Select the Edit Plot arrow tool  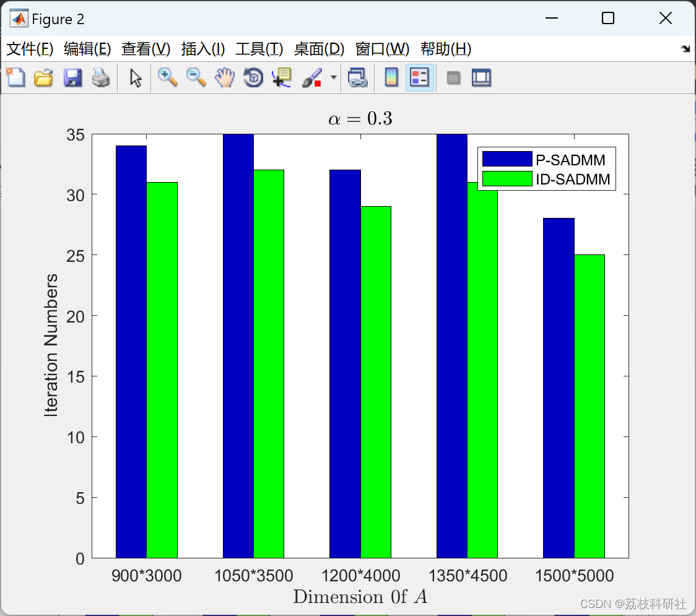pyautogui.click(x=136, y=78)
